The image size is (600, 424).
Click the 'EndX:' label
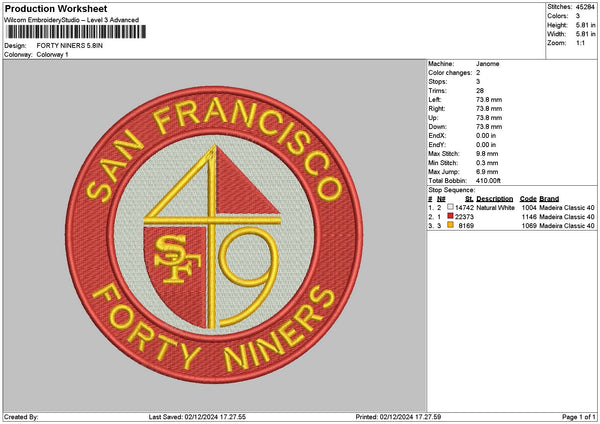[437, 136]
